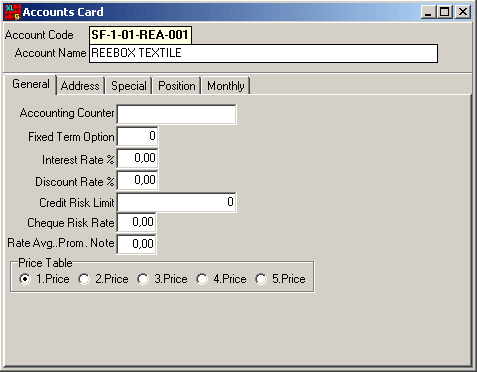Image resolution: width=477 pixels, height=372 pixels.
Task: Switch to the Position tab
Action: pos(177,86)
